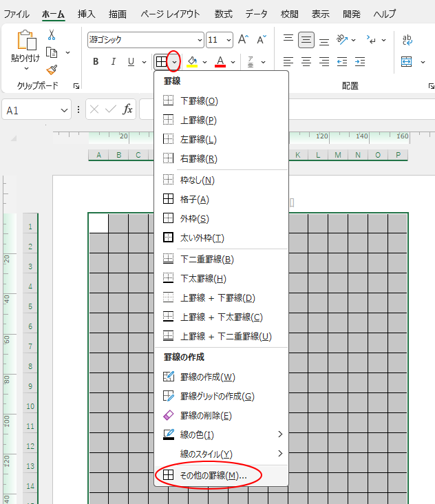Viewport: 435px width, 504px height.
Task: Toggle center horizontal alignment
Action: point(306,61)
